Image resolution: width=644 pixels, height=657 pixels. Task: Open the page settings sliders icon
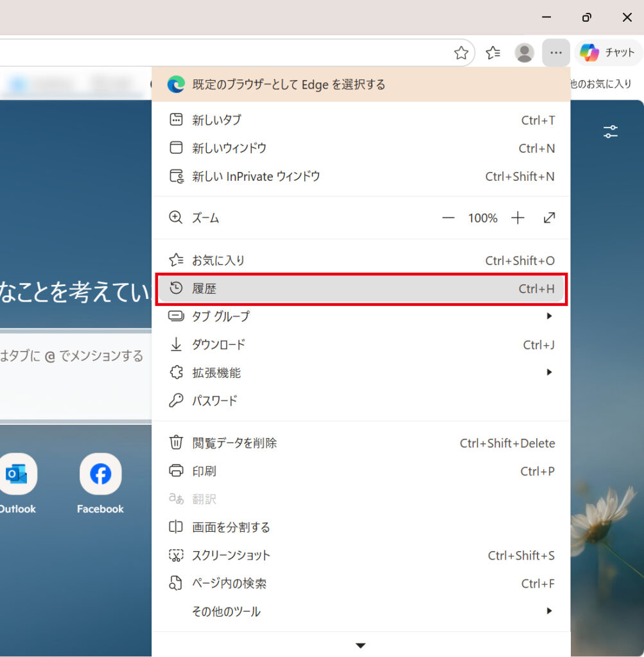pyautogui.click(x=610, y=132)
